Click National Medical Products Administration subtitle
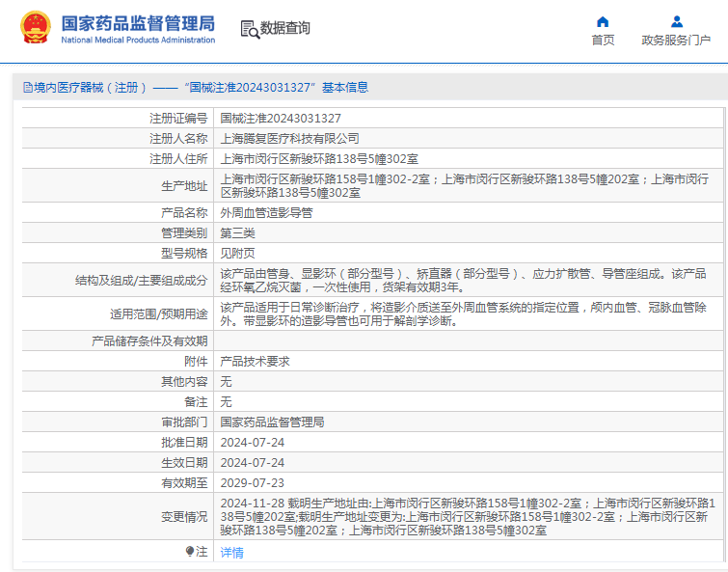The width and height of the screenshot is (728, 572). point(138,40)
